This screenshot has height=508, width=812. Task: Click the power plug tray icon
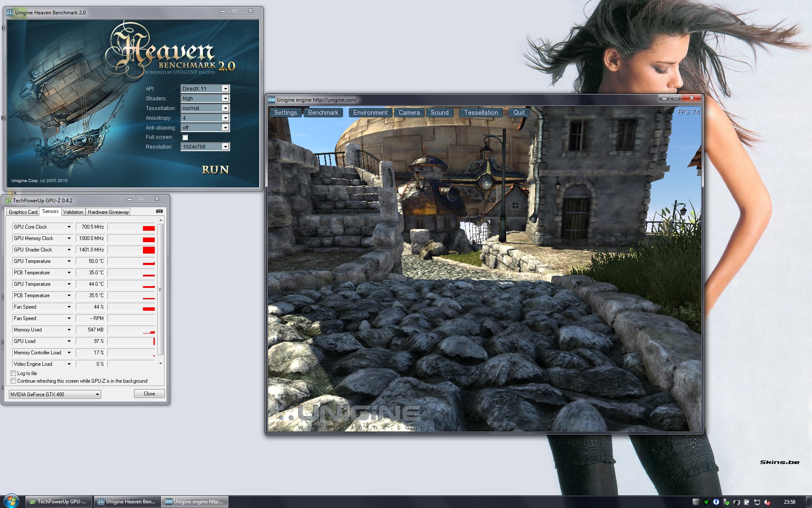tap(746, 502)
